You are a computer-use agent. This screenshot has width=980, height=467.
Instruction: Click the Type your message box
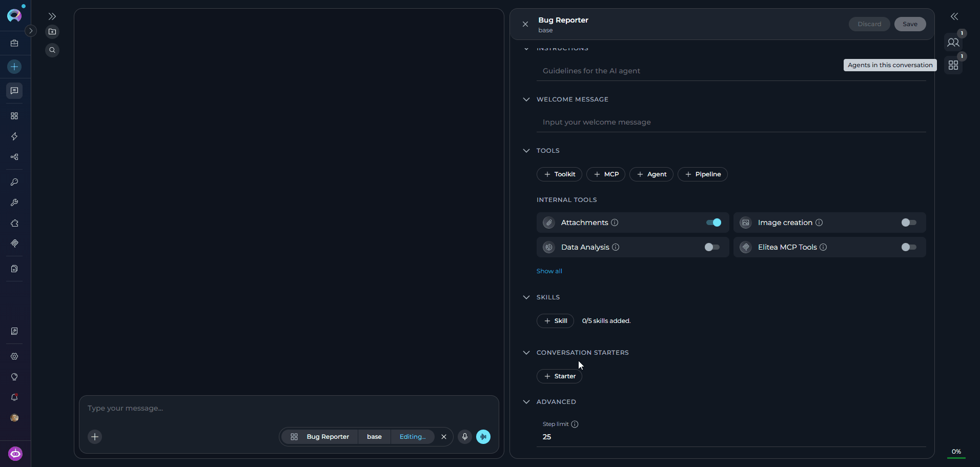click(289, 409)
